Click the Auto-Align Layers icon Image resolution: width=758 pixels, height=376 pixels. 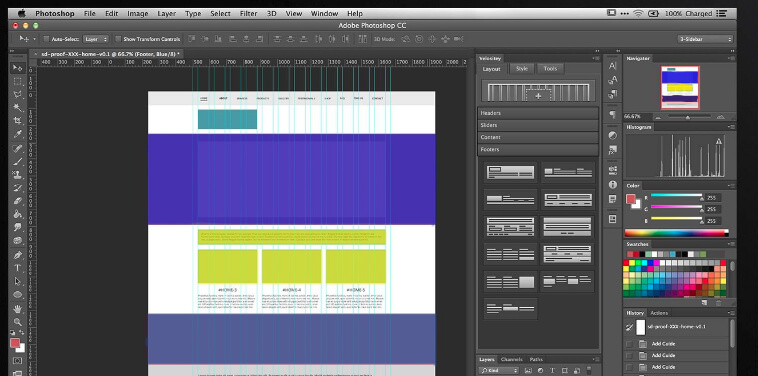[x=362, y=39]
